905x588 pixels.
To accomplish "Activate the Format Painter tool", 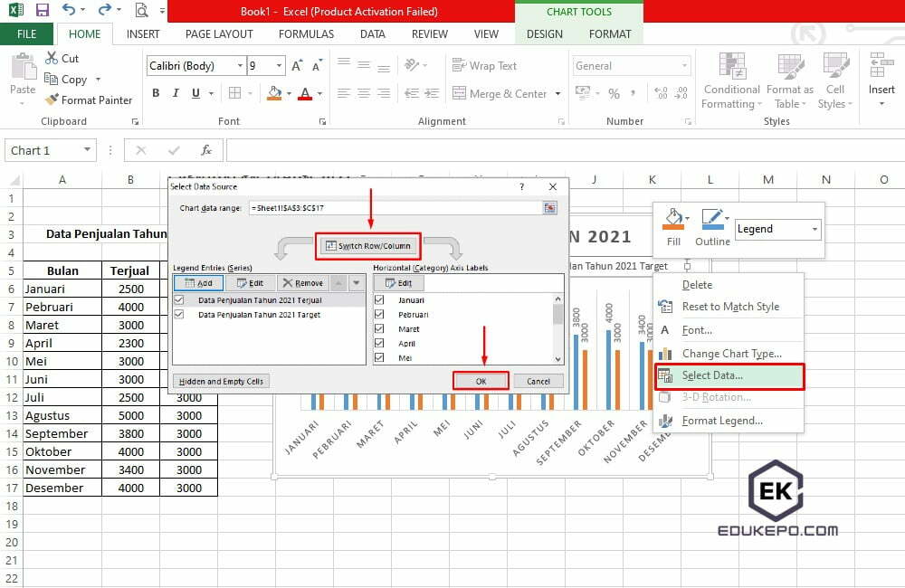I will [89, 100].
